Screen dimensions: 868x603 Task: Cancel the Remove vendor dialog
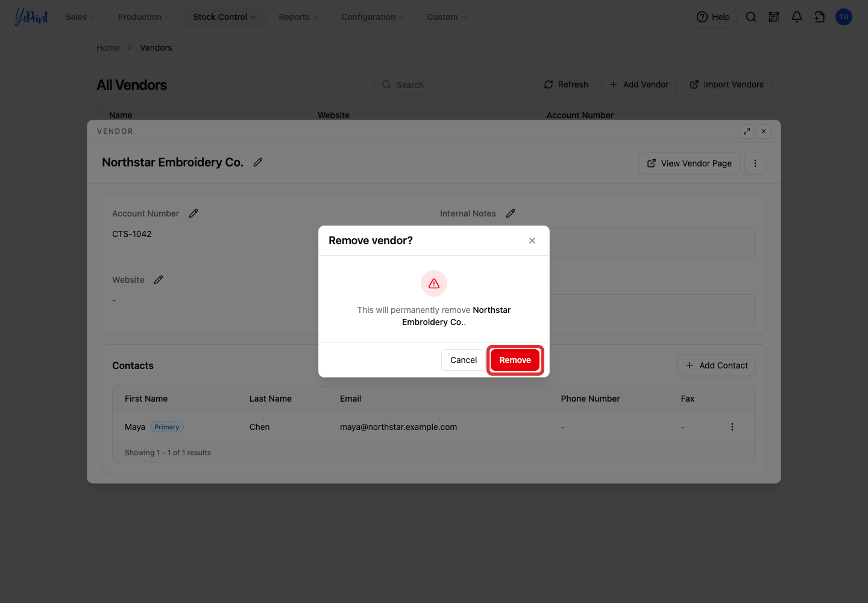(x=464, y=360)
